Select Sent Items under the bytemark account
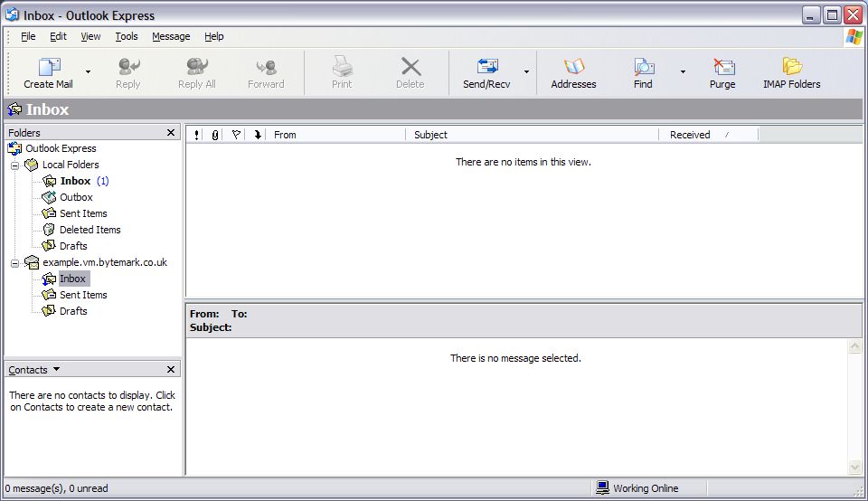This screenshot has height=501, width=868. [x=83, y=295]
